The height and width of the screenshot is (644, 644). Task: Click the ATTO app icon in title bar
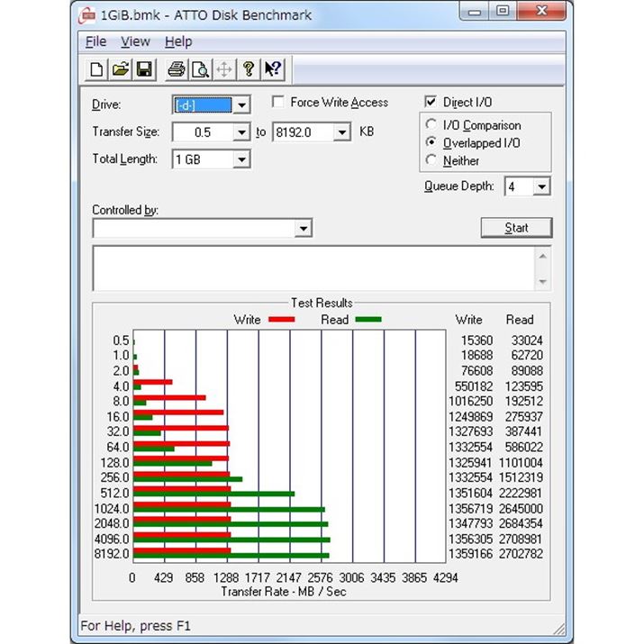click(87, 14)
